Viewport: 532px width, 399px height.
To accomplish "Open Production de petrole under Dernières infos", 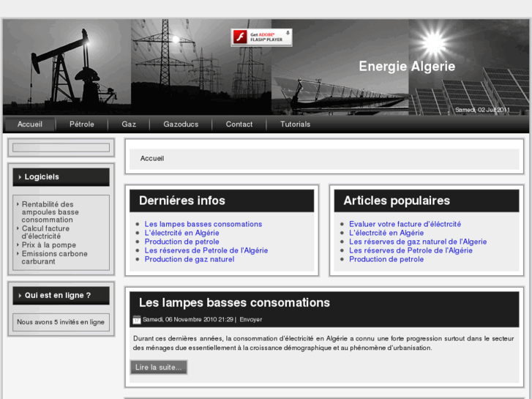I will tap(182, 242).
